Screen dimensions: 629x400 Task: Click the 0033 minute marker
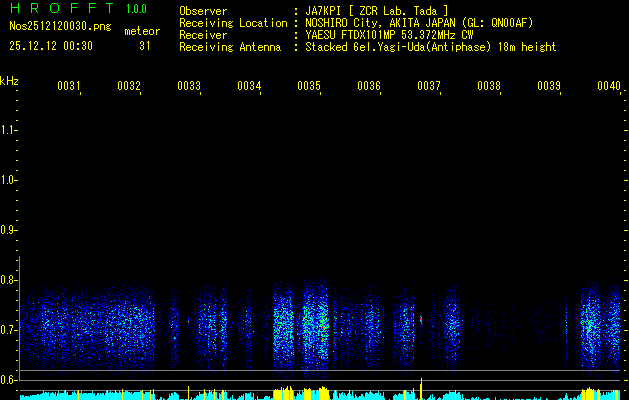tap(189, 87)
